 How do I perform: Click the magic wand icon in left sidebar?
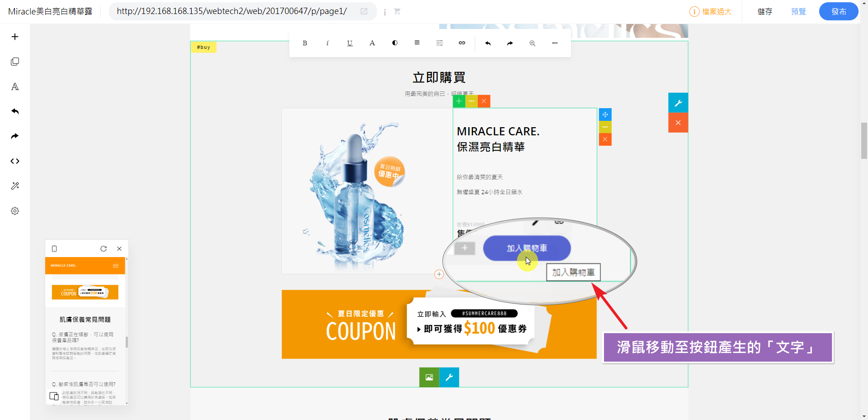(x=15, y=186)
